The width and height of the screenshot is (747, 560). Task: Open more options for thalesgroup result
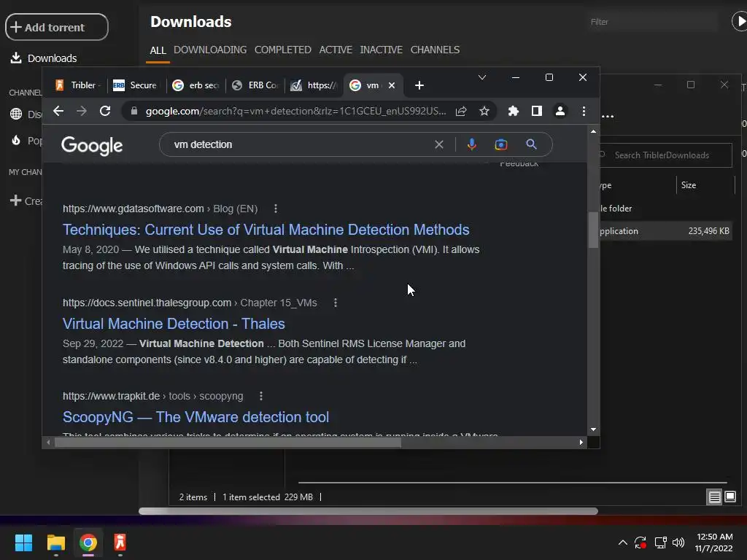pos(336,303)
